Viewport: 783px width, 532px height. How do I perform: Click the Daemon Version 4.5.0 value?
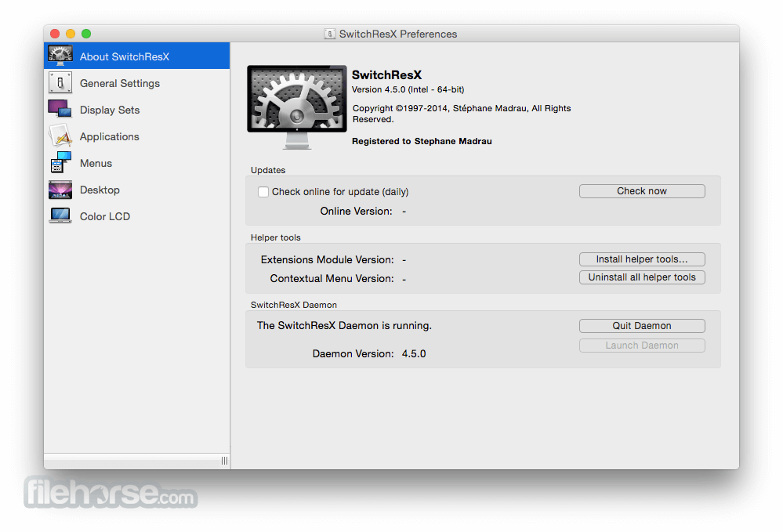click(x=414, y=354)
